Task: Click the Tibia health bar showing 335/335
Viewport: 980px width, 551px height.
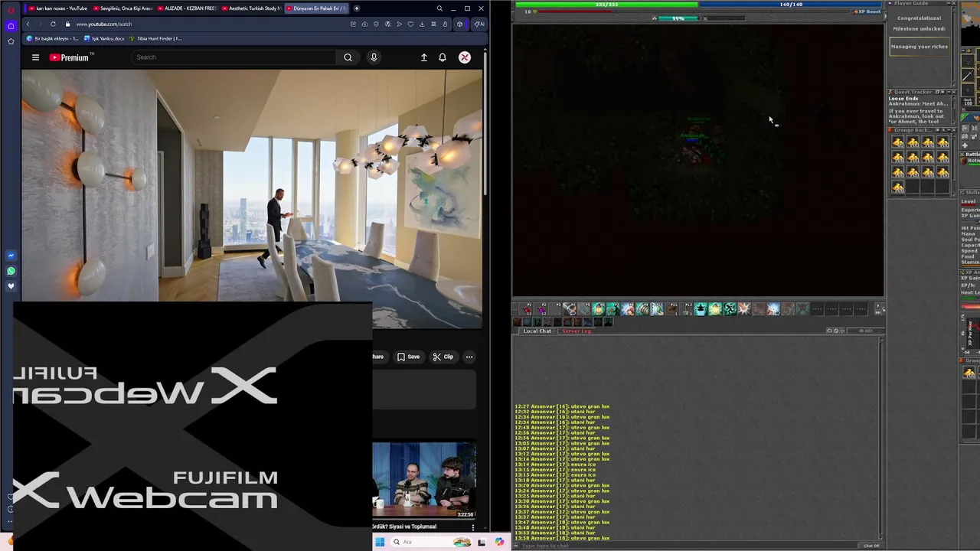Action: [x=606, y=5]
